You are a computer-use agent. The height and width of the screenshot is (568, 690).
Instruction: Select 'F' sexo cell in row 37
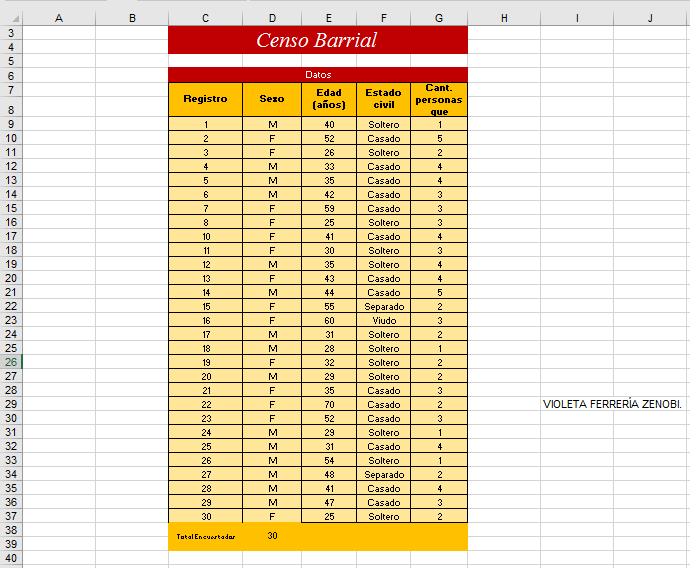[x=272, y=517]
